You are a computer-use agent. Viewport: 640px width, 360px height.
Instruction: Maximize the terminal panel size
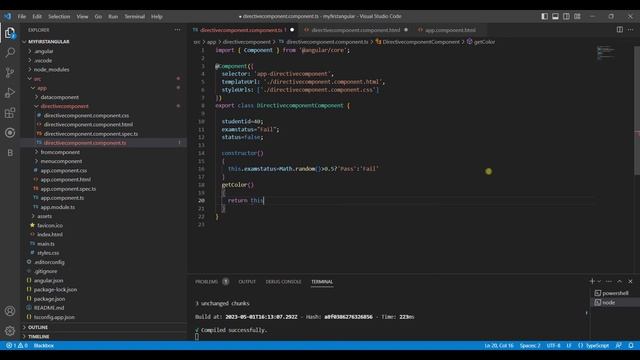click(x=620, y=281)
